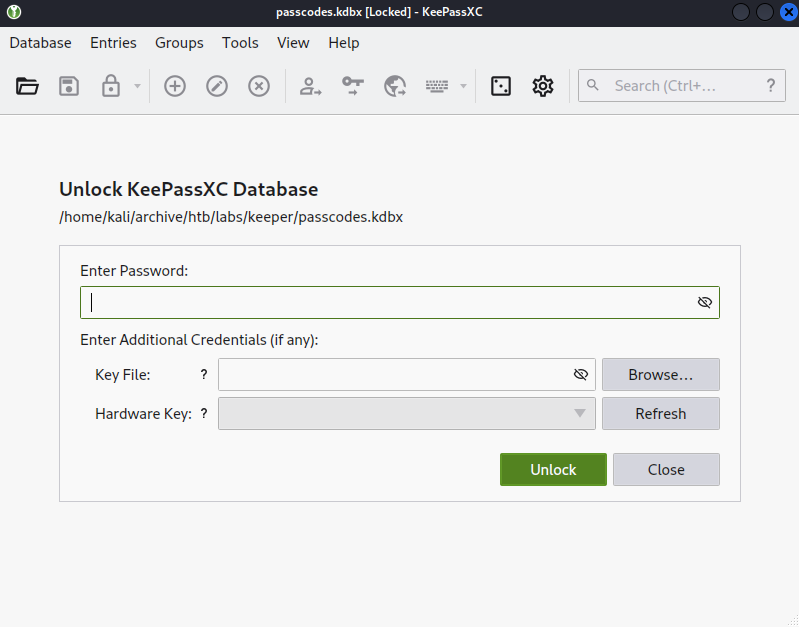Toggle password visibility eye icon
Screen dimensions: 799x627
click(705, 302)
